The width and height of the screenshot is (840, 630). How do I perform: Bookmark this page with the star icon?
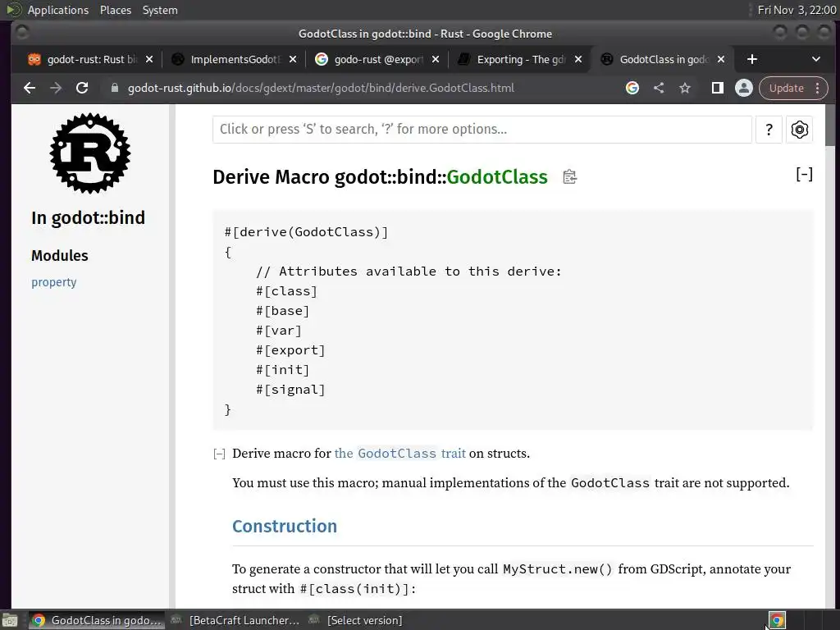pyautogui.click(x=685, y=88)
